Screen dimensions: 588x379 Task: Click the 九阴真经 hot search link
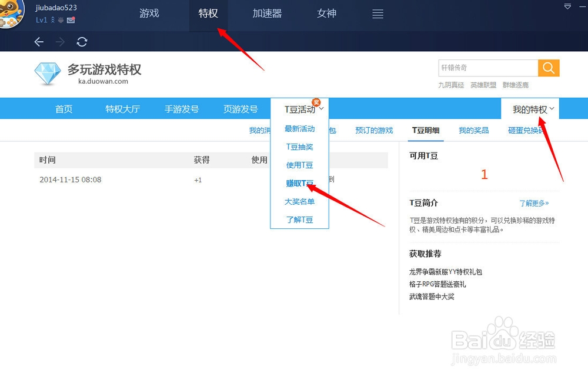(x=451, y=85)
